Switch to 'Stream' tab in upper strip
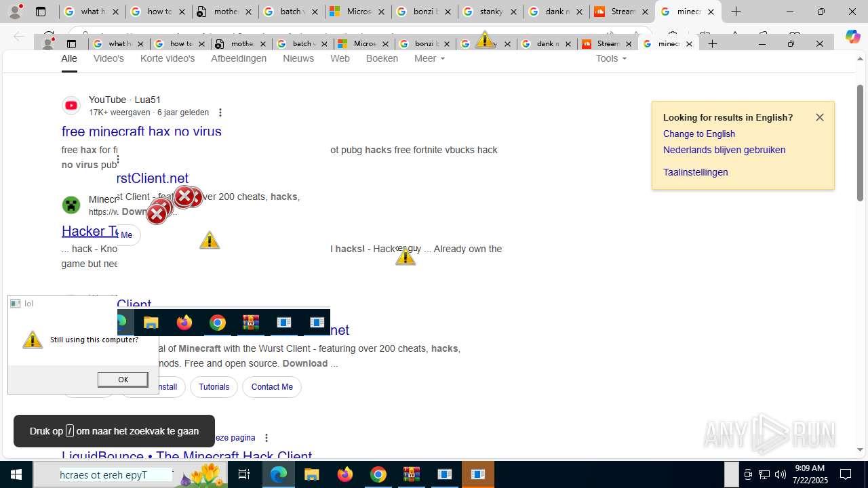The height and width of the screenshot is (488, 868). tap(622, 12)
